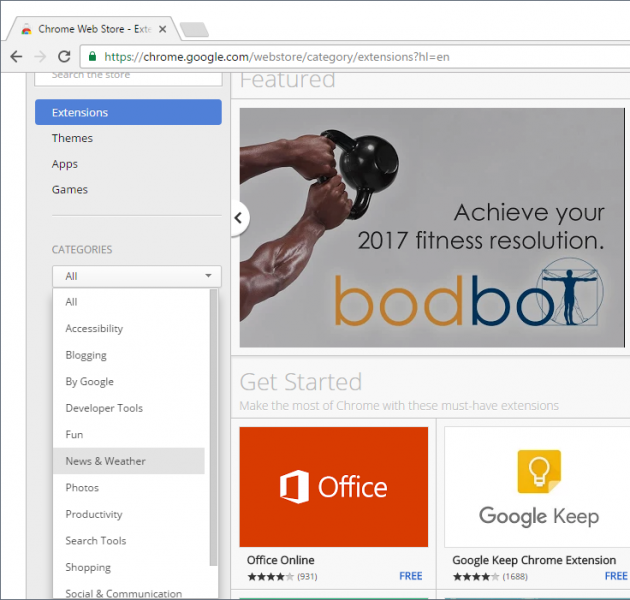Click the Office logo tile
The width and height of the screenshot is (630, 600).
click(x=333, y=487)
